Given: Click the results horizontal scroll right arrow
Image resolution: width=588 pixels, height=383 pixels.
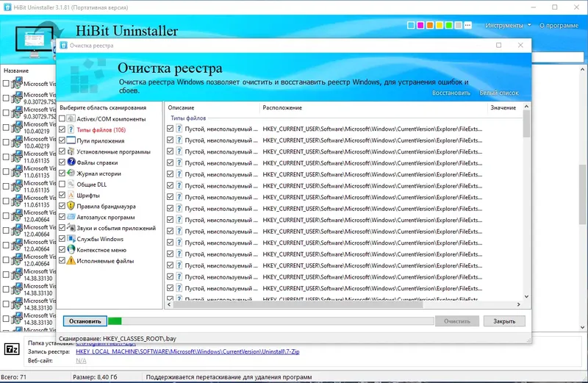Looking at the screenshot, I should 519,304.
